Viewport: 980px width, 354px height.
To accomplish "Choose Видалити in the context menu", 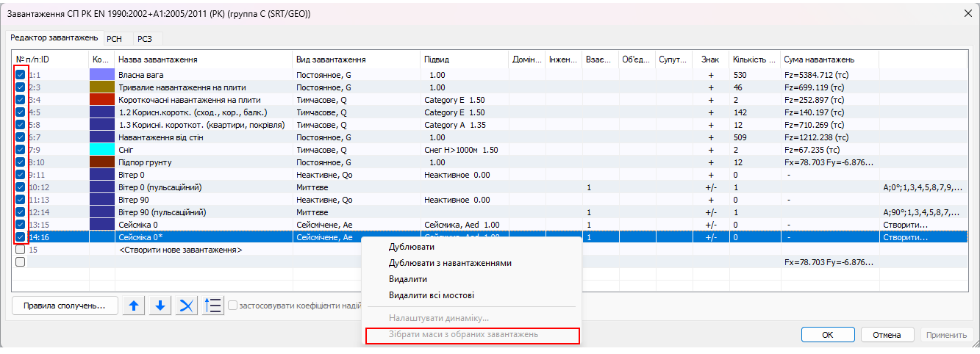I will [407, 279].
